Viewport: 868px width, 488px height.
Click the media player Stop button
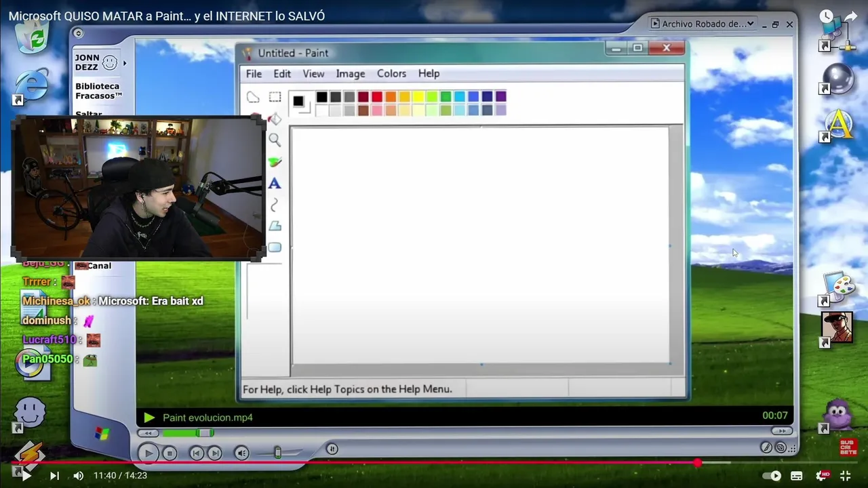pos(170,453)
